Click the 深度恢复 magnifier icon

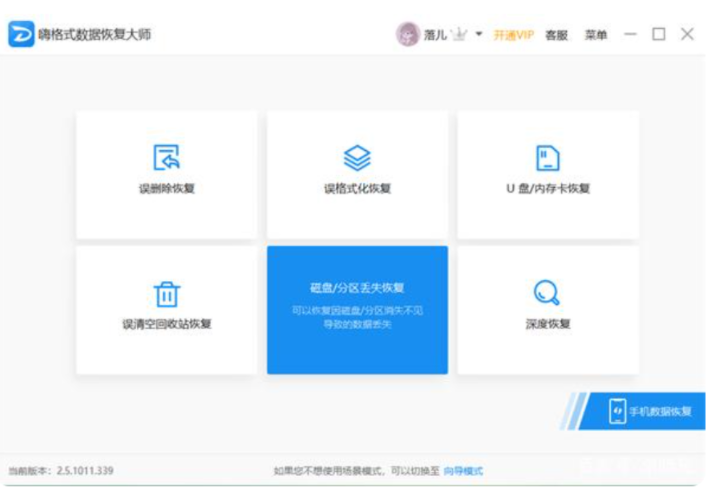pos(547,293)
